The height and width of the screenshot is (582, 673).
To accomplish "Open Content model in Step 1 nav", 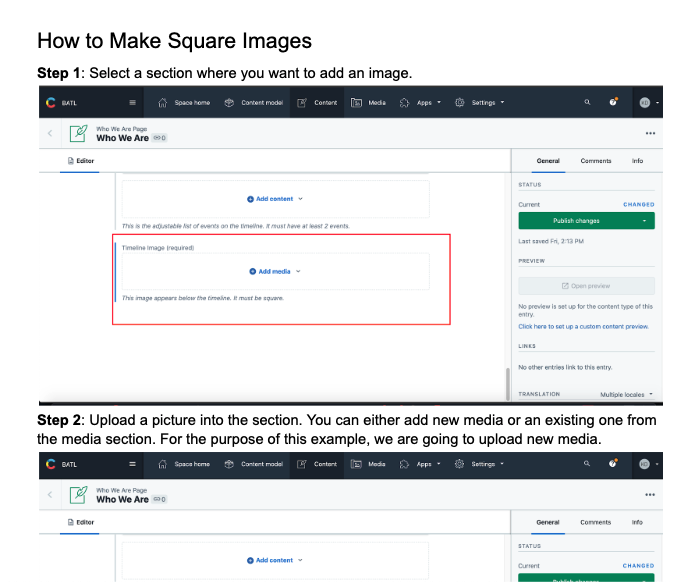I will pyautogui.click(x=254, y=103).
